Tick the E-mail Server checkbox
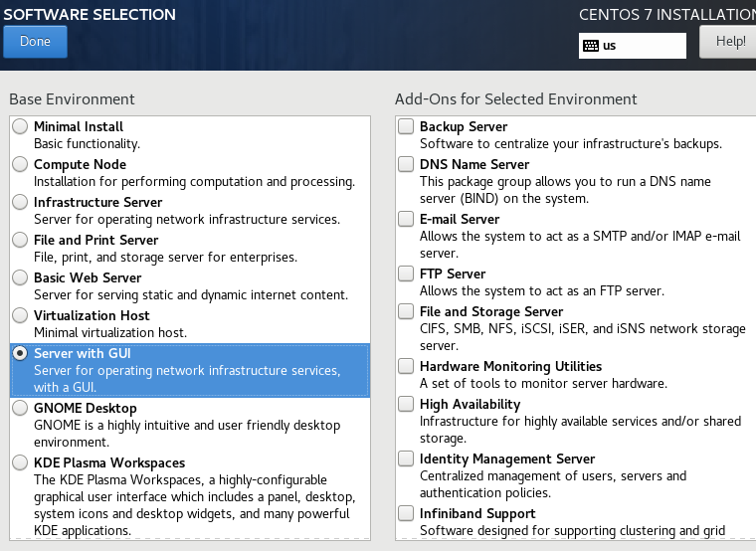 pos(406,220)
